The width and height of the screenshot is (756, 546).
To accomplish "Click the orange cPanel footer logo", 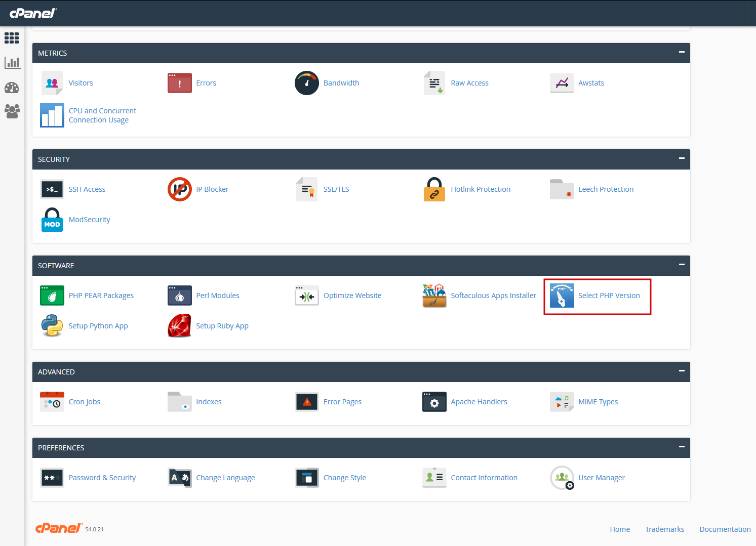I will tap(59, 528).
